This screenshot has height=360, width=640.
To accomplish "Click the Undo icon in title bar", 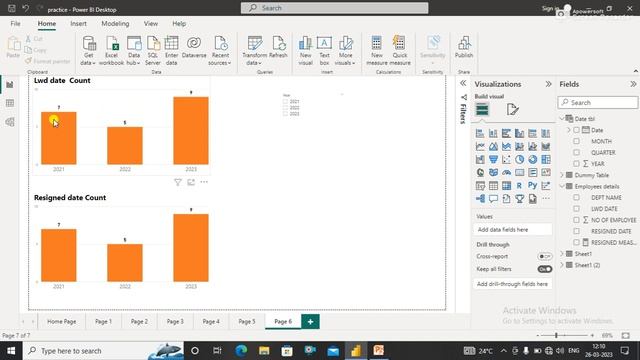I will click(x=26, y=8).
